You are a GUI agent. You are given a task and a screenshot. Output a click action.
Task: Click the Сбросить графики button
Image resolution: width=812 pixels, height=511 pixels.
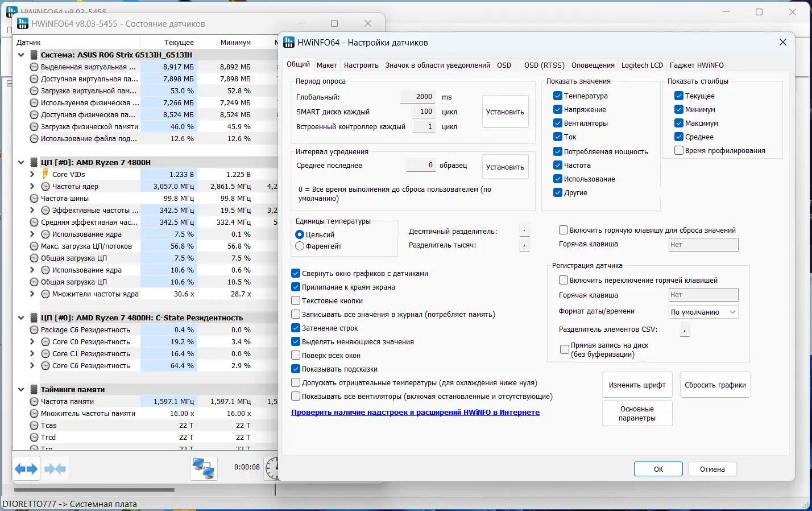(715, 385)
